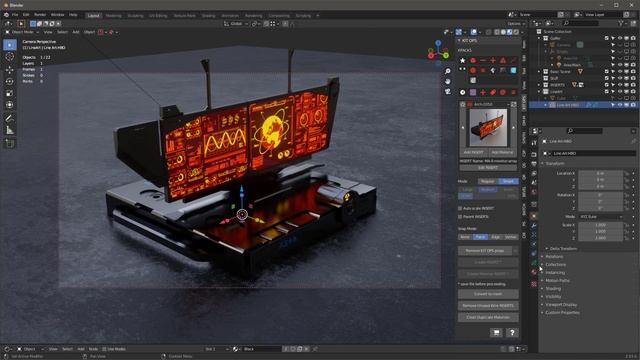The width and height of the screenshot is (640, 360).
Task: Set Snap Mode to Edge
Action: pos(496,237)
